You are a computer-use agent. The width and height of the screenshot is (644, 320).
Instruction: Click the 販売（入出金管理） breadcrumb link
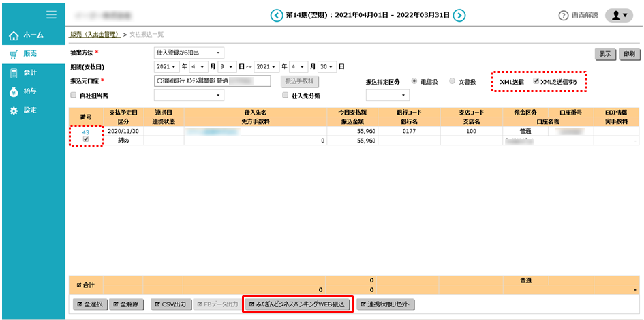[x=95, y=34]
